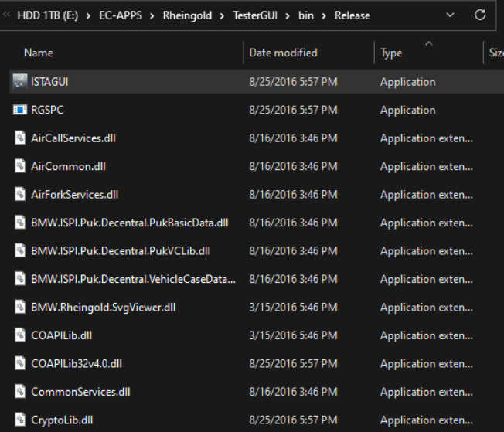504x432 pixels.
Task: Click the COAPILib.dll file icon
Action: 20,335
